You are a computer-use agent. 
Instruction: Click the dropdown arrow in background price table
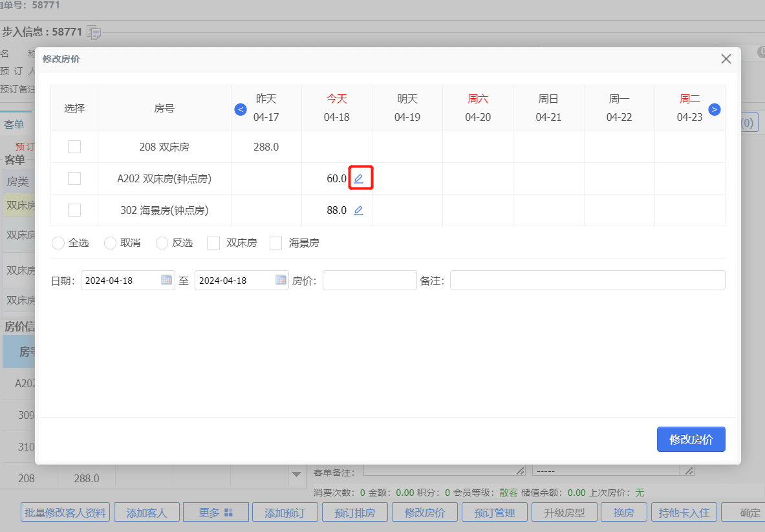(296, 474)
